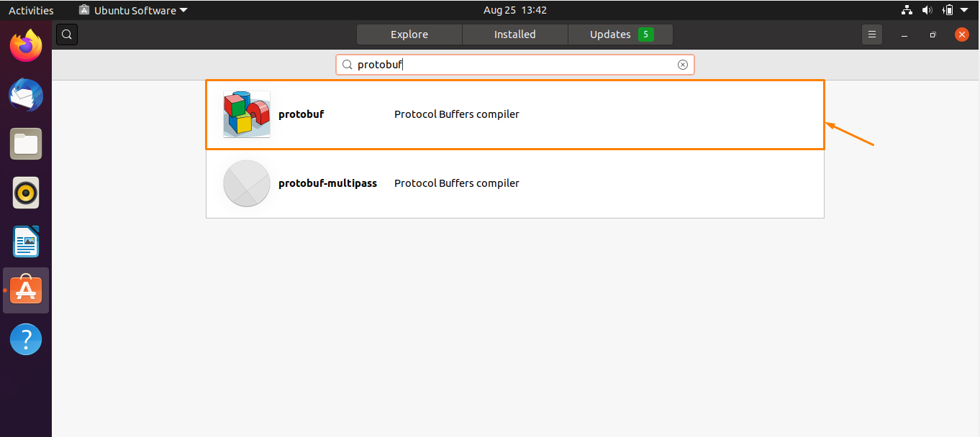Click the Ubuntu Software dock icon
Viewport: 980px width, 437px height.
point(26,290)
